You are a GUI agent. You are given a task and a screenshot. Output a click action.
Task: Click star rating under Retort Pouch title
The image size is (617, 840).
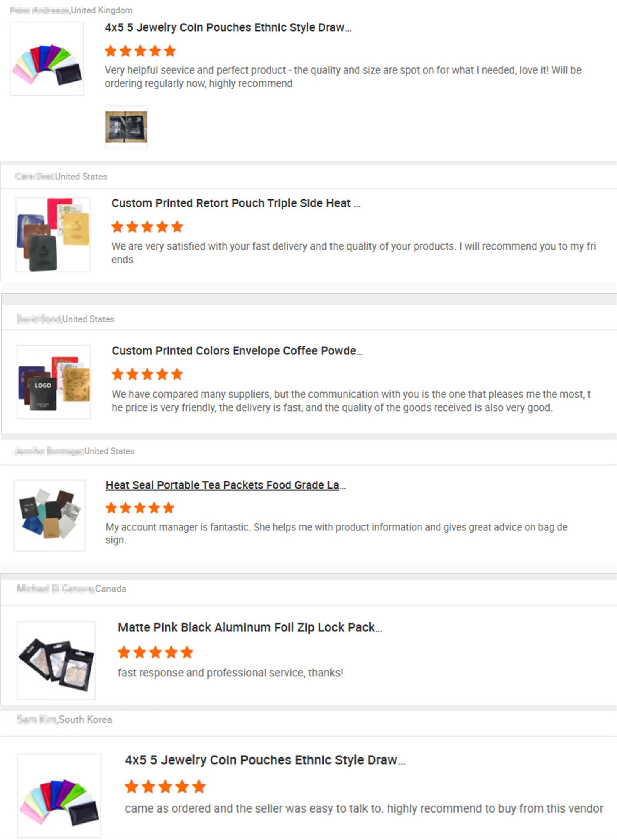147,227
